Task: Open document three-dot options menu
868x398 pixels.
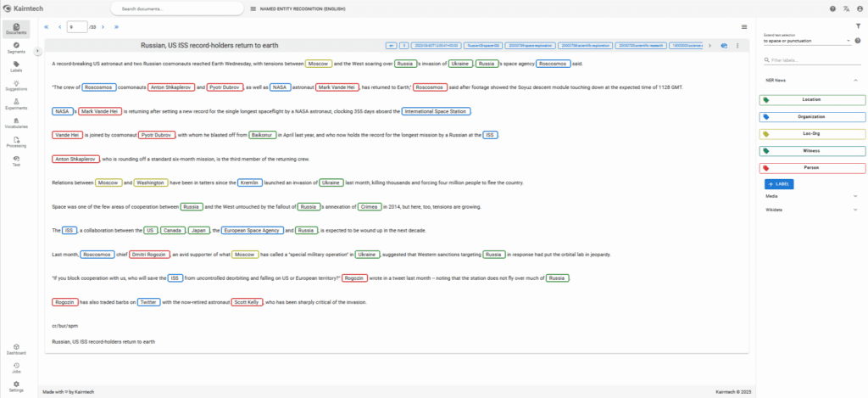Action: (x=737, y=45)
